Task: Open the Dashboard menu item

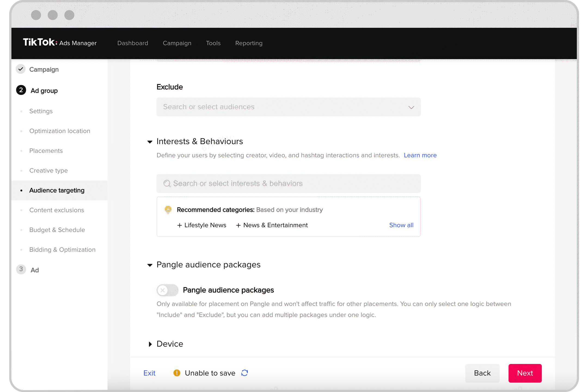Action: (x=133, y=43)
